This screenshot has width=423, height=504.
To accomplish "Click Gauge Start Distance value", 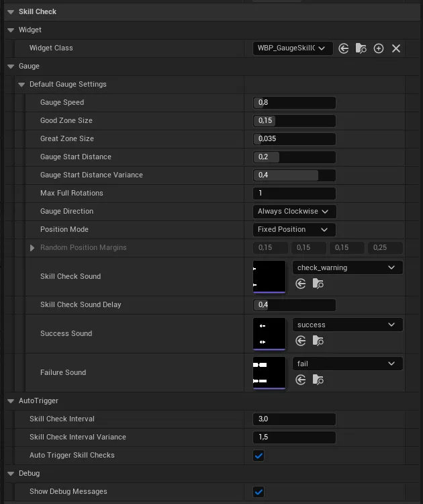I will coord(294,157).
